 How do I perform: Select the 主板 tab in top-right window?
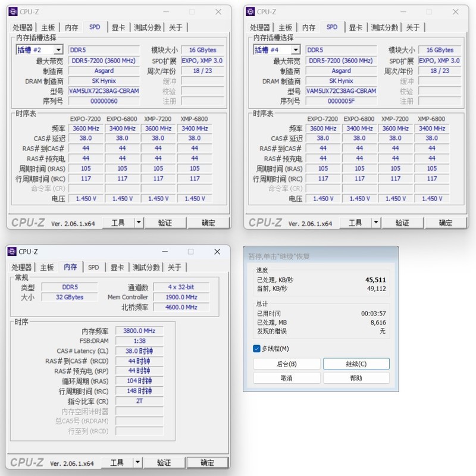click(x=284, y=27)
